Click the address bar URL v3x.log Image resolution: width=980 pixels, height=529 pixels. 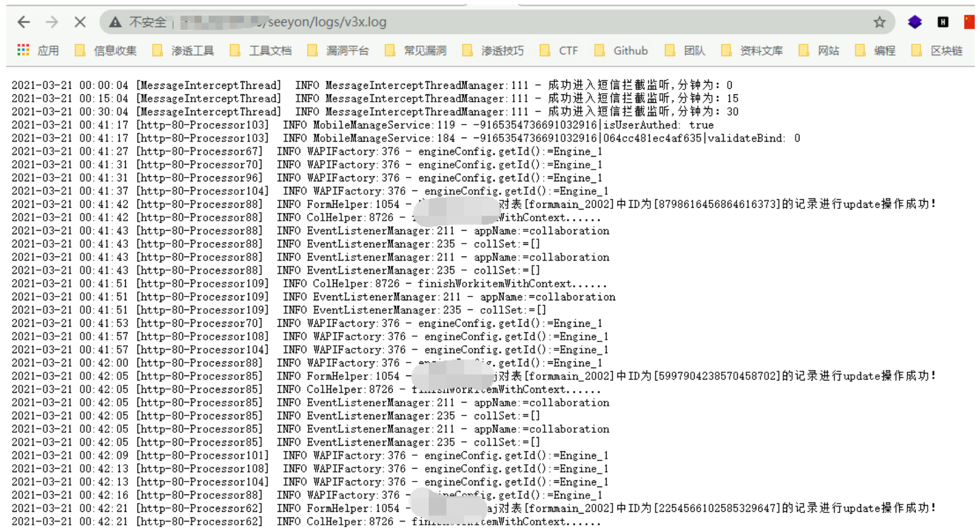click(327, 22)
